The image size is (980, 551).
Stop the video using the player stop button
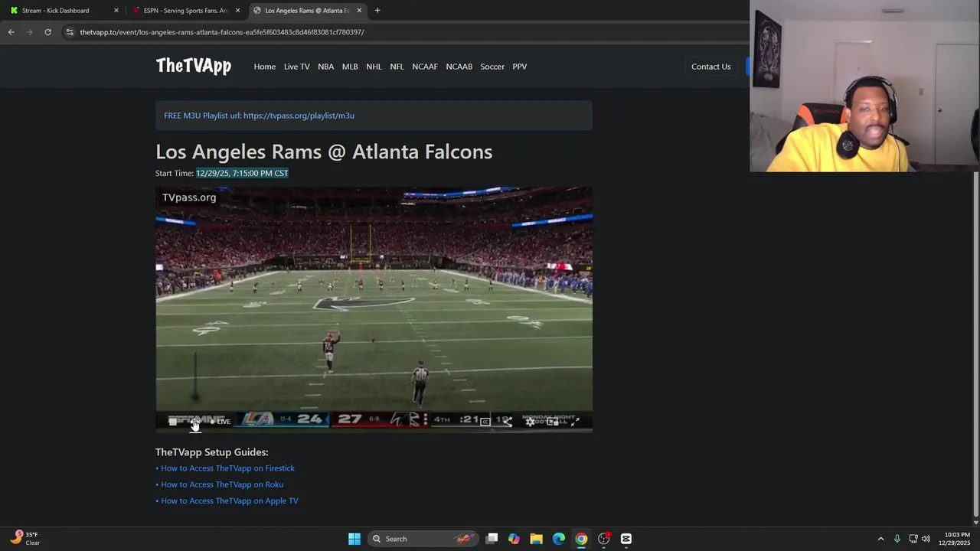pyautogui.click(x=173, y=422)
